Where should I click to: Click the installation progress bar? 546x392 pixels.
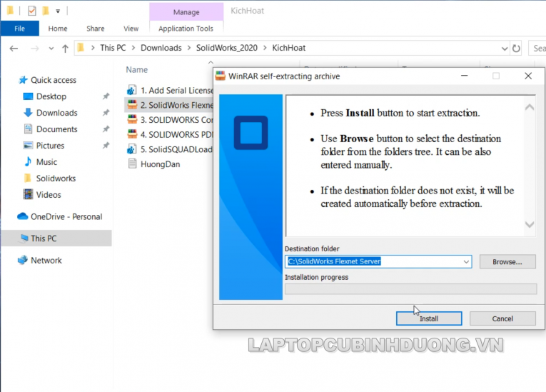[x=410, y=289]
